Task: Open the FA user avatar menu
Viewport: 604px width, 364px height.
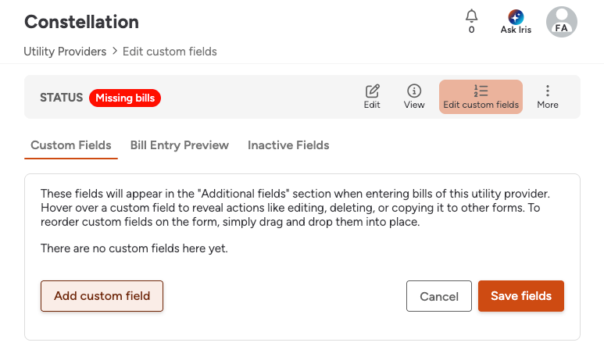Action: [561, 22]
